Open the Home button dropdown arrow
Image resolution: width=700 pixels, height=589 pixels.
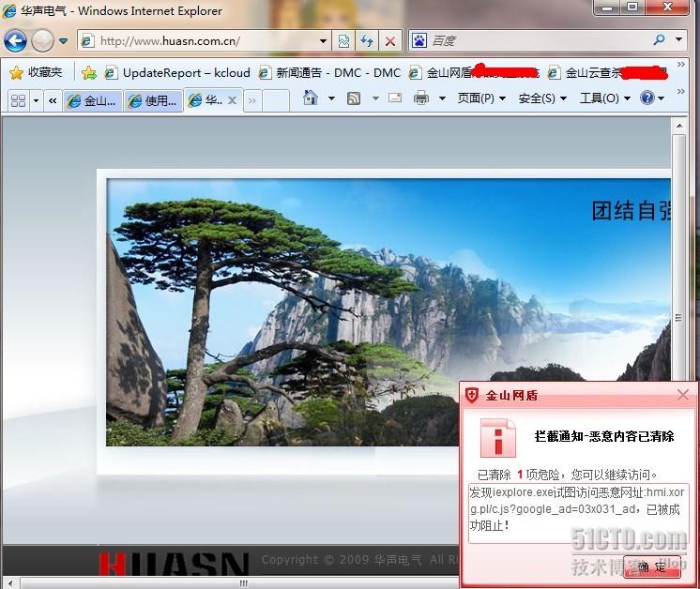(331, 98)
